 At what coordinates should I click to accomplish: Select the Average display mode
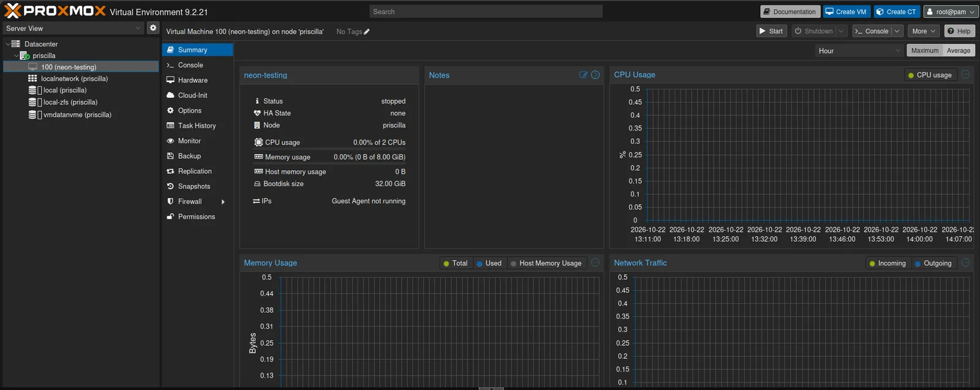[959, 51]
